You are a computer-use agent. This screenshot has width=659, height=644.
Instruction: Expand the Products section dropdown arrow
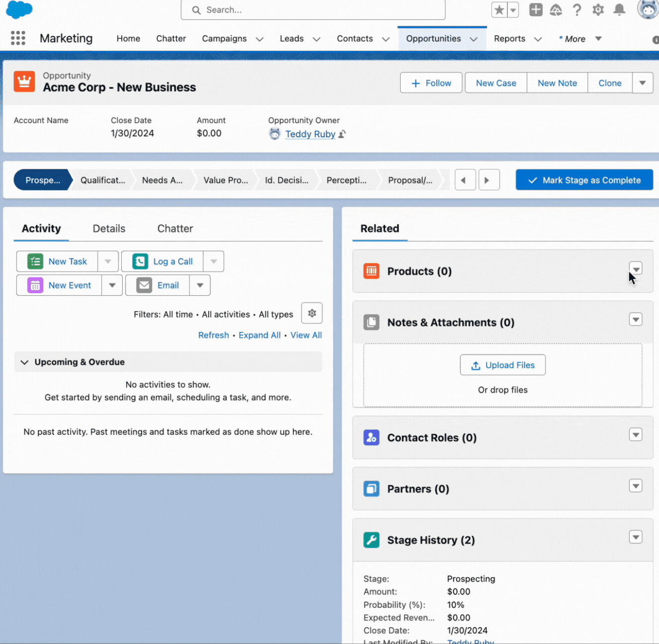click(x=636, y=269)
